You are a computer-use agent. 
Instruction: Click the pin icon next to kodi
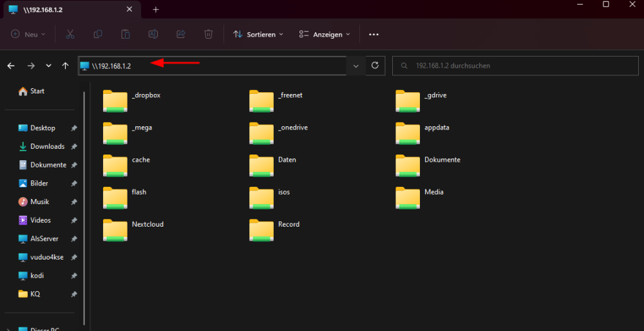tap(74, 276)
